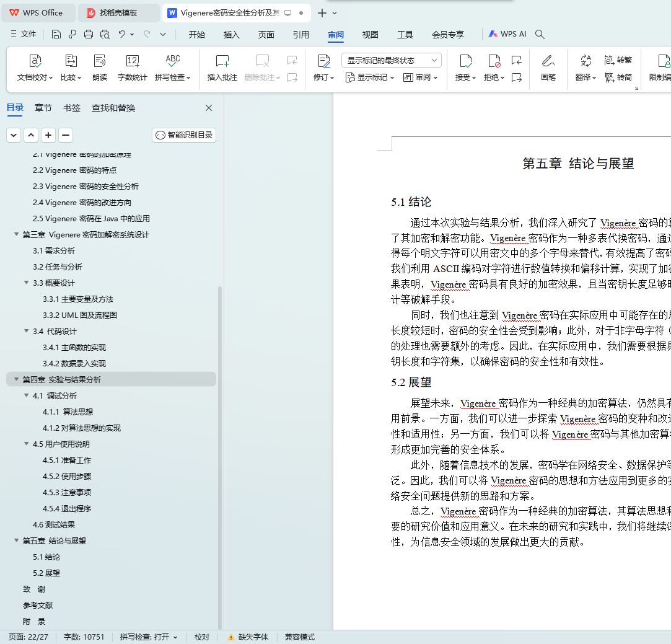671x644 pixels.
Task: Click the 字数: 10751 word count indicator
Action: (84, 637)
